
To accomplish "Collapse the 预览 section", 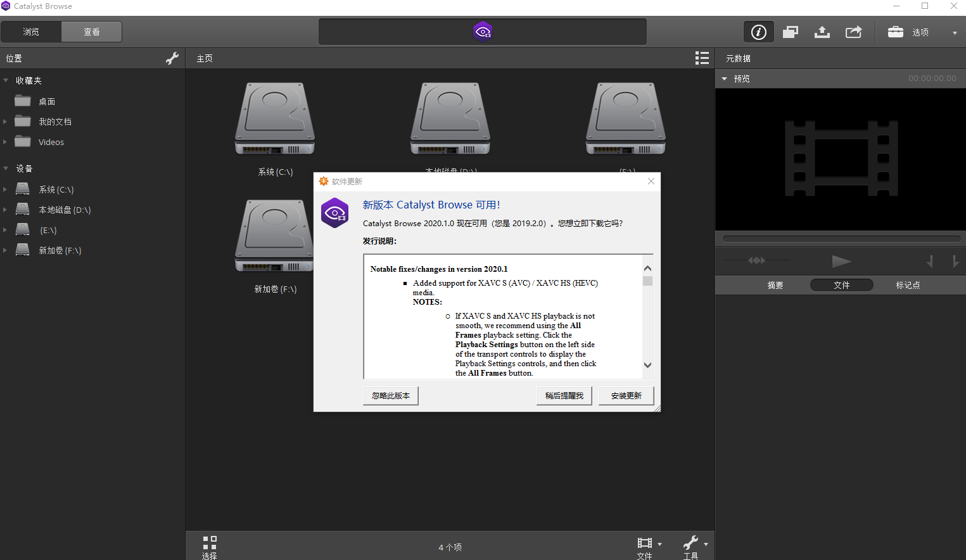I will pos(725,79).
